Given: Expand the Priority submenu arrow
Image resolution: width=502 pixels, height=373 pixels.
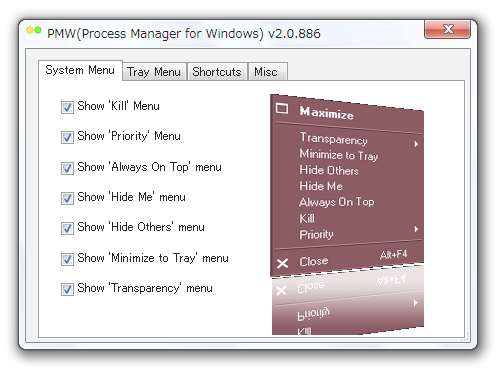Looking at the screenshot, I should [416, 229].
